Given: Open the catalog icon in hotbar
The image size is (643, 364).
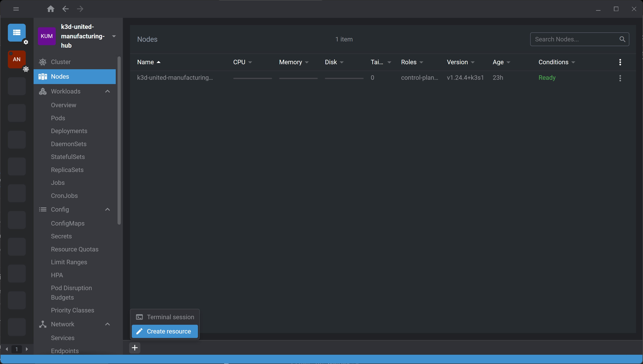Looking at the screenshot, I should point(17,32).
